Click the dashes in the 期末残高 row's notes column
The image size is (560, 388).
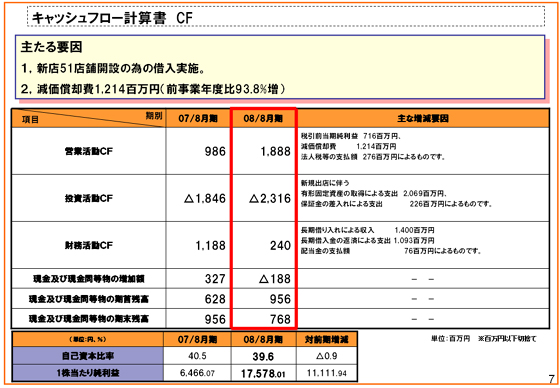(423, 319)
